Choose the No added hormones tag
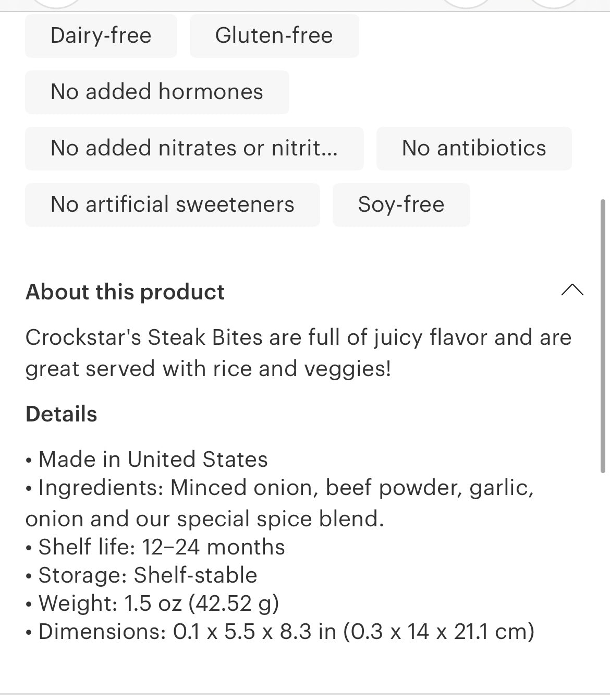Viewport: 610px width, 700px height. tap(157, 92)
